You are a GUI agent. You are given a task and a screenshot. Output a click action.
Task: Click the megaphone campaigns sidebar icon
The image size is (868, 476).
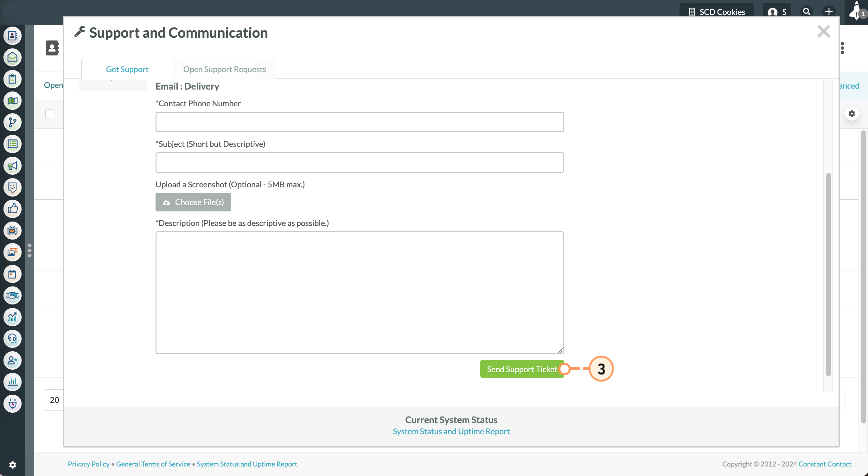click(12, 166)
